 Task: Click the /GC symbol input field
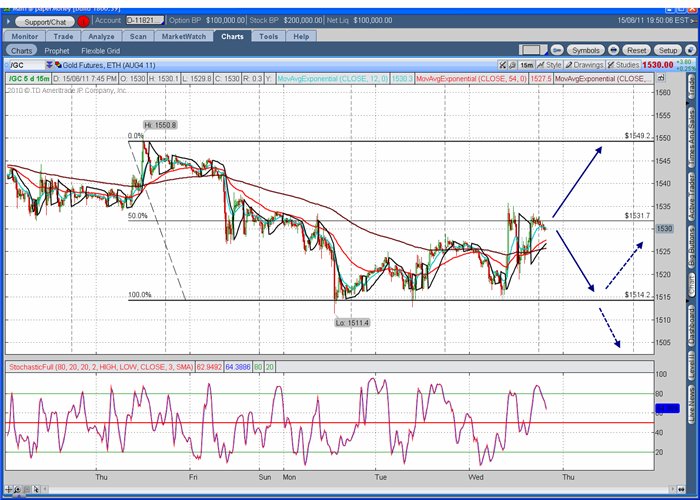[26, 65]
